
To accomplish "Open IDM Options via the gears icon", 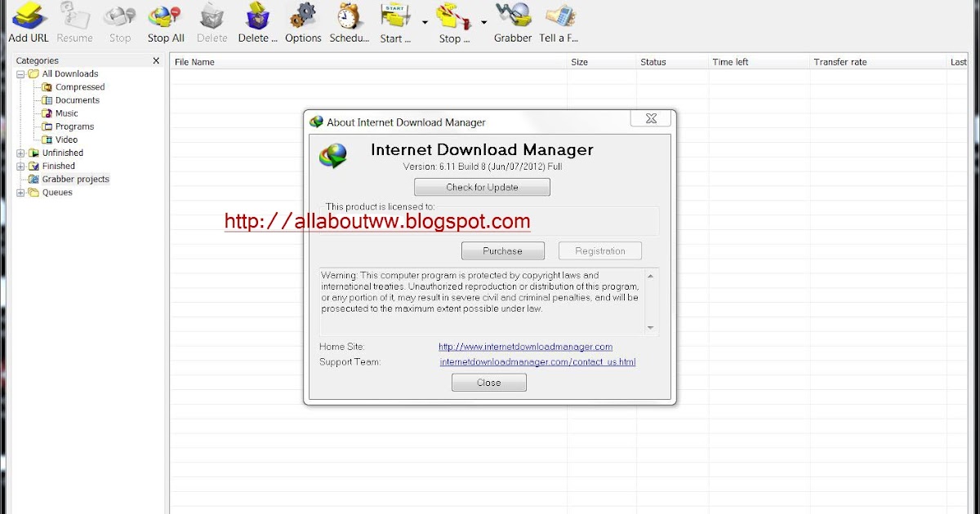I will pyautogui.click(x=303, y=16).
